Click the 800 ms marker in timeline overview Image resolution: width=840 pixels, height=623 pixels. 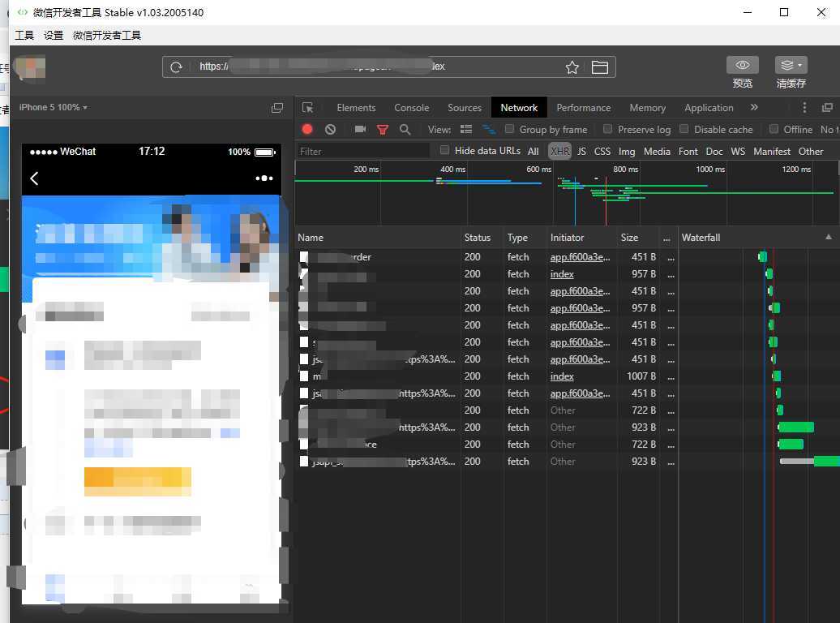625,170
